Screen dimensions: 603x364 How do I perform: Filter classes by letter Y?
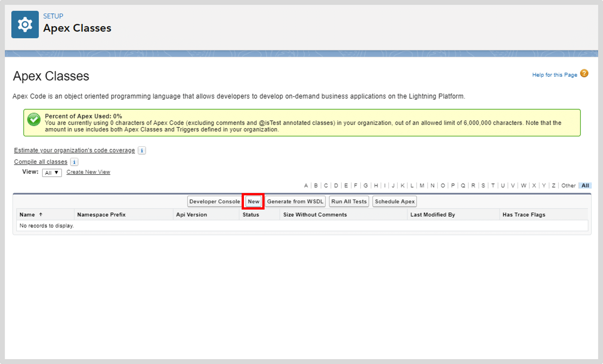point(544,186)
